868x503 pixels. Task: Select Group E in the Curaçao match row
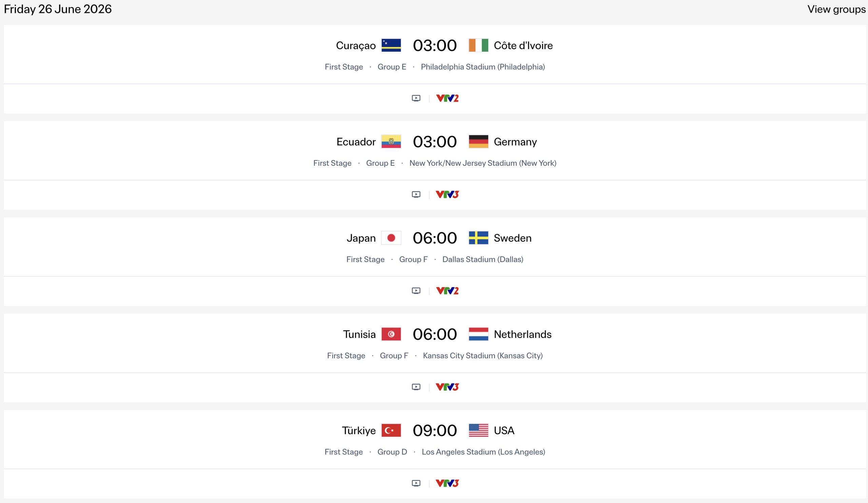[392, 67]
